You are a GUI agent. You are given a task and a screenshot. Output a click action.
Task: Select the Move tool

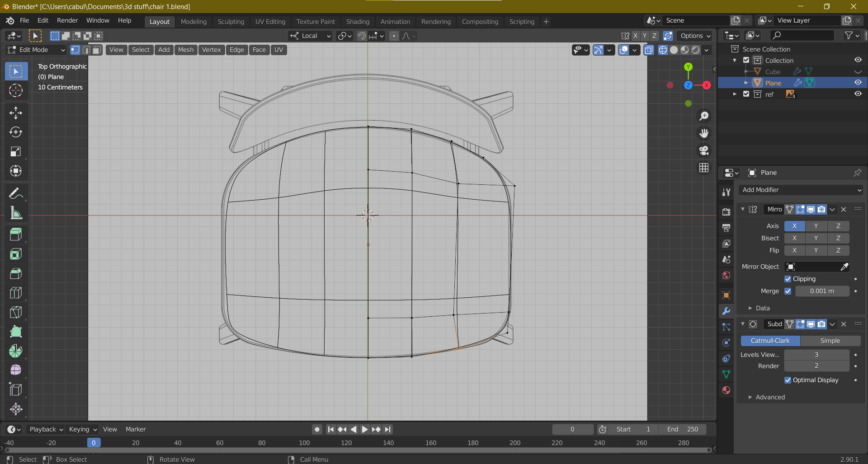(x=16, y=112)
